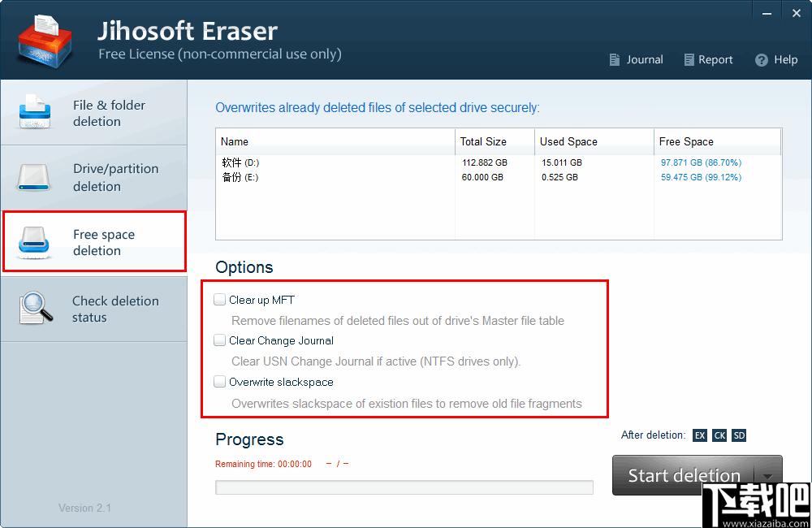The image size is (812, 528).
Task: Select the File & folder deletion icon
Action: coord(35,111)
